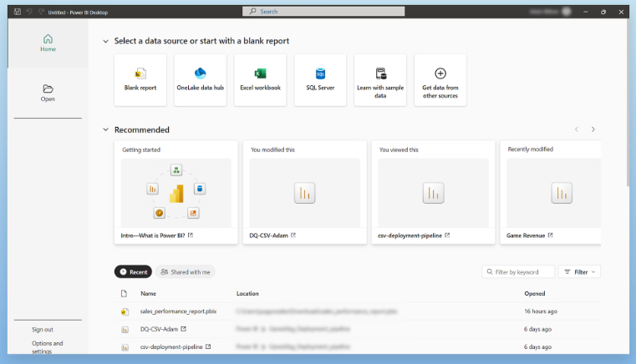
Task: Go to Home in the left sidebar
Action: click(48, 43)
